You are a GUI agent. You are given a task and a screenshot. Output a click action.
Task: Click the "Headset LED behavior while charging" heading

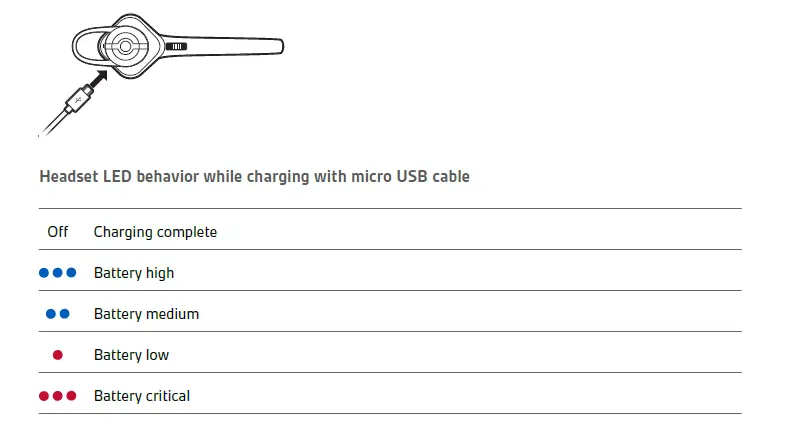click(x=254, y=177)
